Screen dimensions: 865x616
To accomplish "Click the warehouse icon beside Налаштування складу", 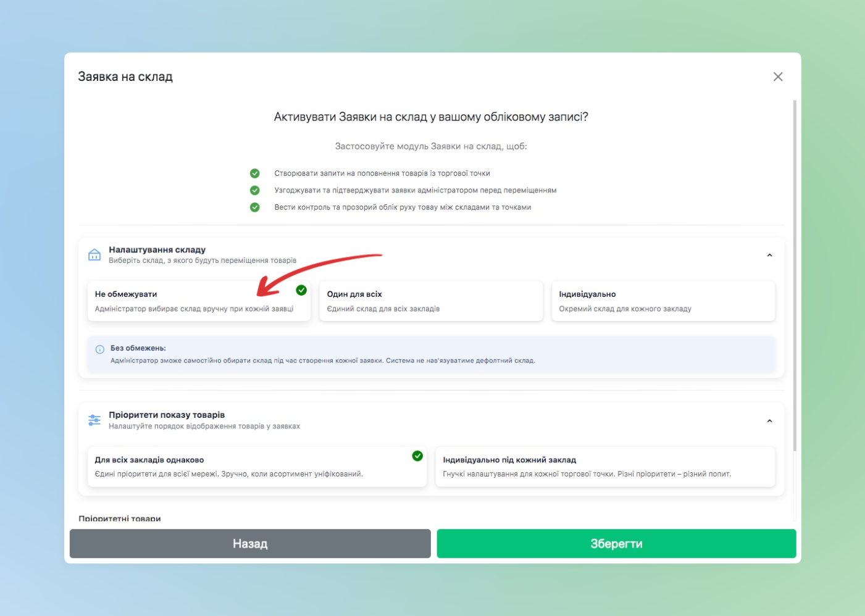I will point(94,254).
